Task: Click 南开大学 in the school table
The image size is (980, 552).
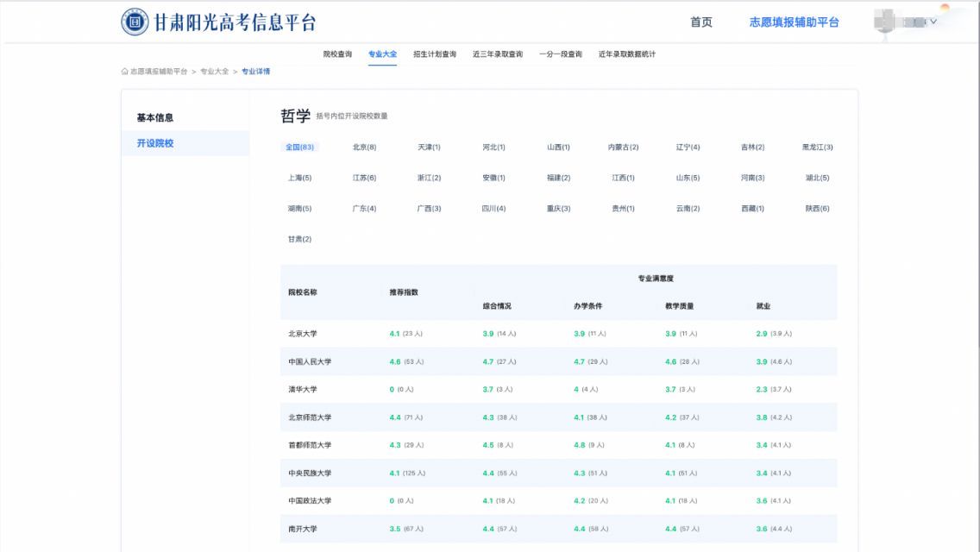Action: pos(303,529)
